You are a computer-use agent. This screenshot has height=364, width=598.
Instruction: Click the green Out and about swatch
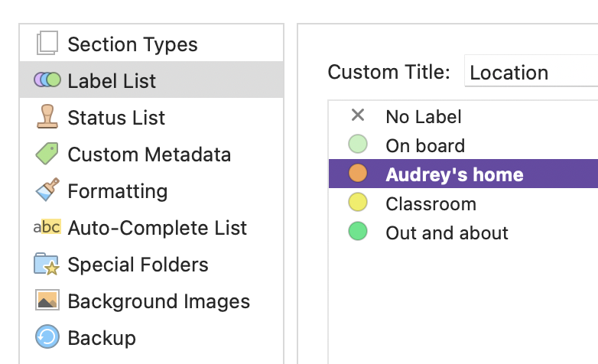(358, 231)
